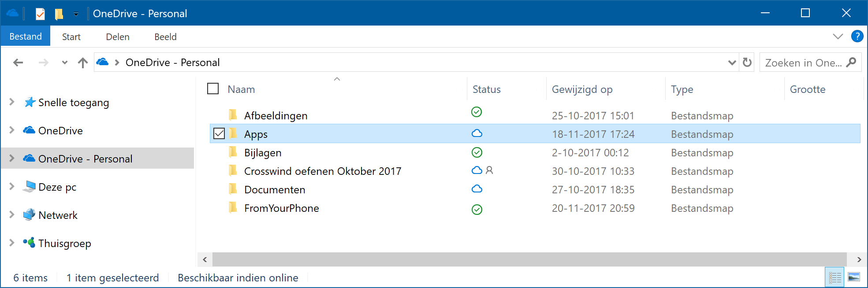Open the Customize Quick Access Toolbar dropdown
The image size is (868, 288).
coord(76,14)
